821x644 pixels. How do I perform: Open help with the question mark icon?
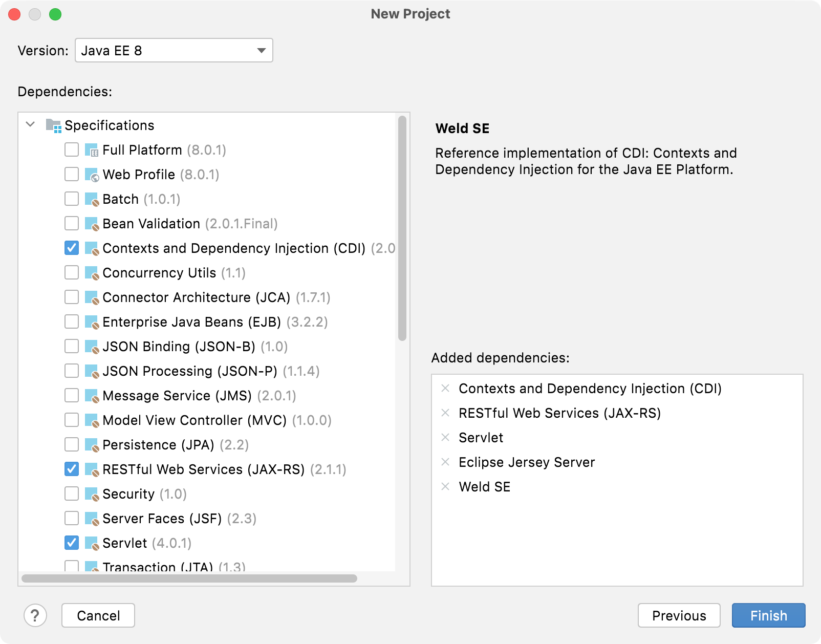coord(35,615)
